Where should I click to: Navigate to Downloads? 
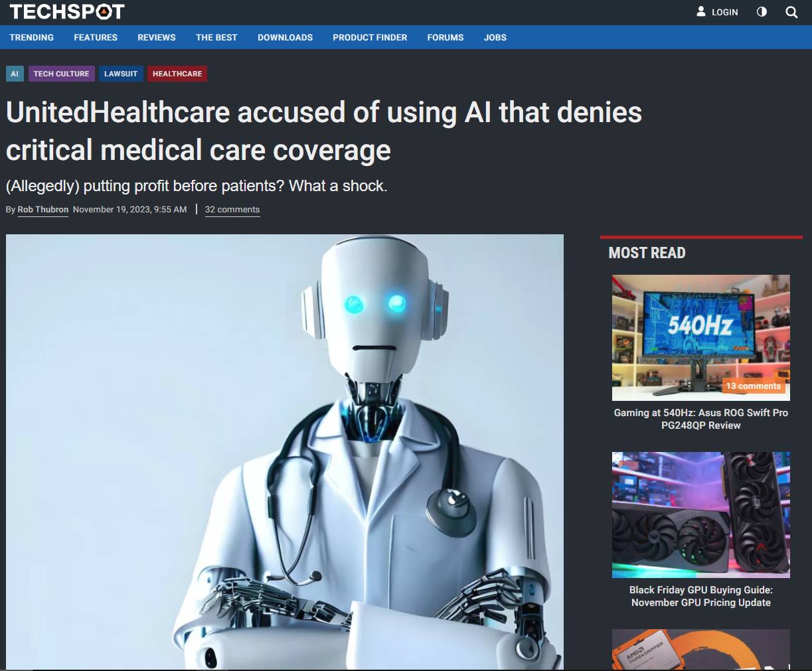click(285, 37)
